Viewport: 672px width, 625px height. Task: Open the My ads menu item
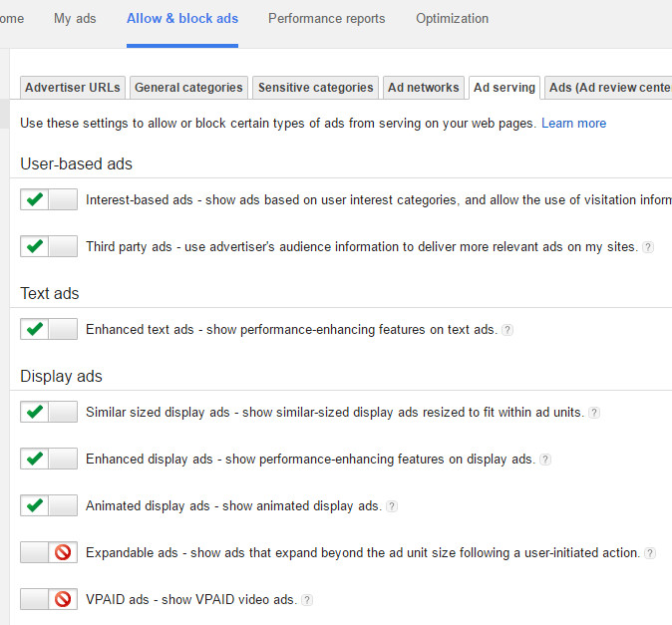(x=75, y=19)
